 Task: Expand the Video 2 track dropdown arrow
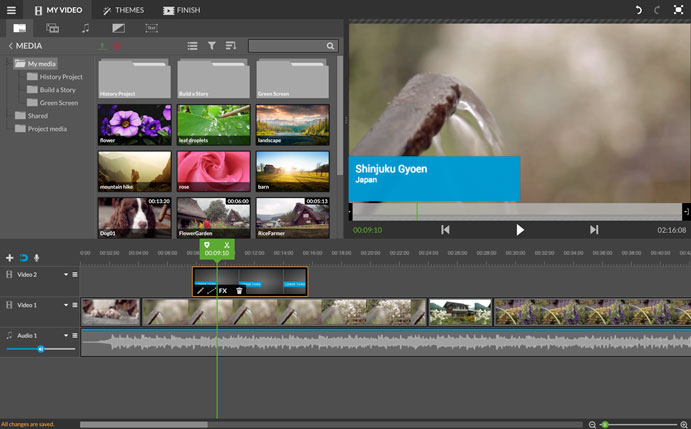66,274
